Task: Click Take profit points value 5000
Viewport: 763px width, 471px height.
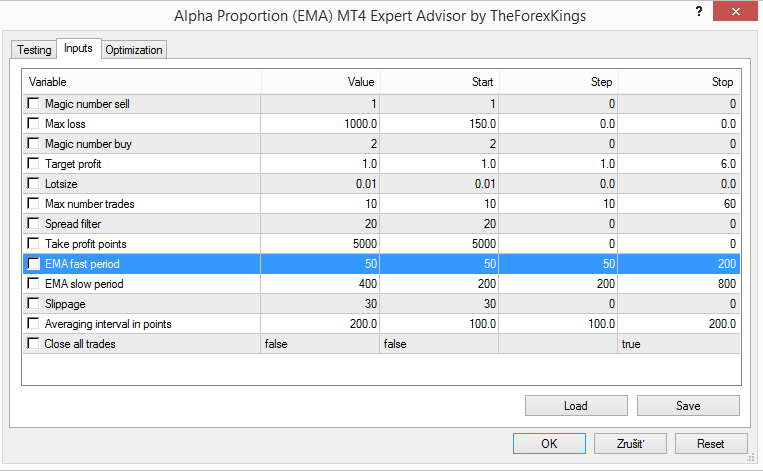Action: tap(320, 243)
